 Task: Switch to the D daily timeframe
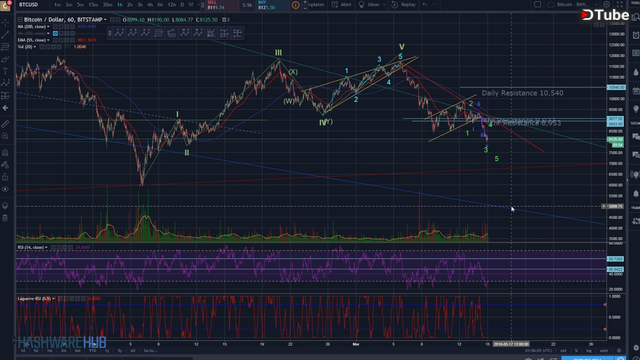tap(182, 5)
